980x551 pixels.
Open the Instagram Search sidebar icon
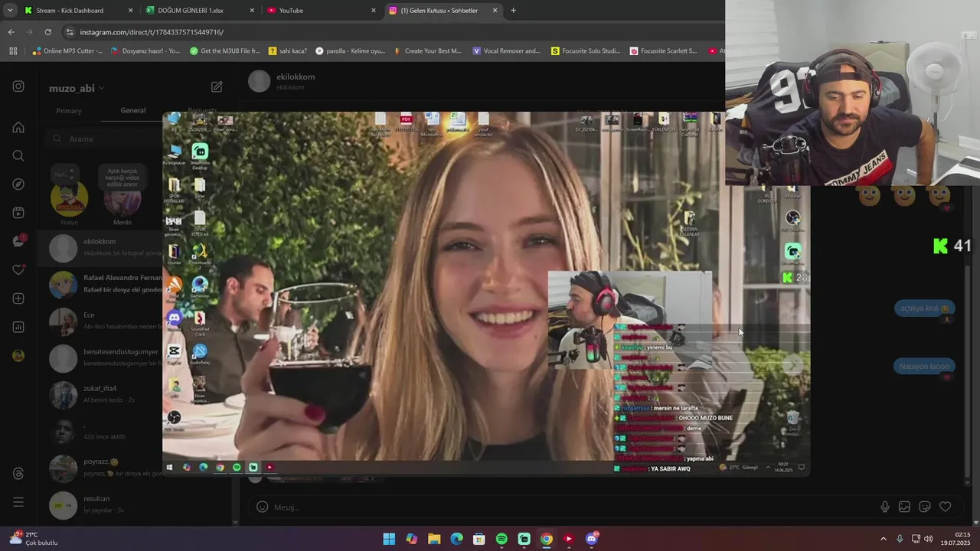click(18, 155)
